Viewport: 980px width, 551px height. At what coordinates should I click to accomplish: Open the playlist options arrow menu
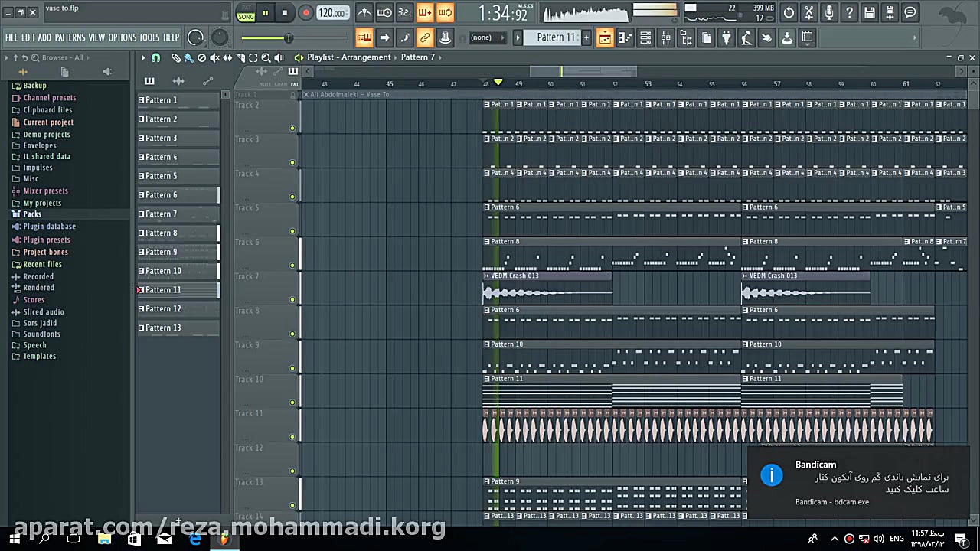pos(143,57)
